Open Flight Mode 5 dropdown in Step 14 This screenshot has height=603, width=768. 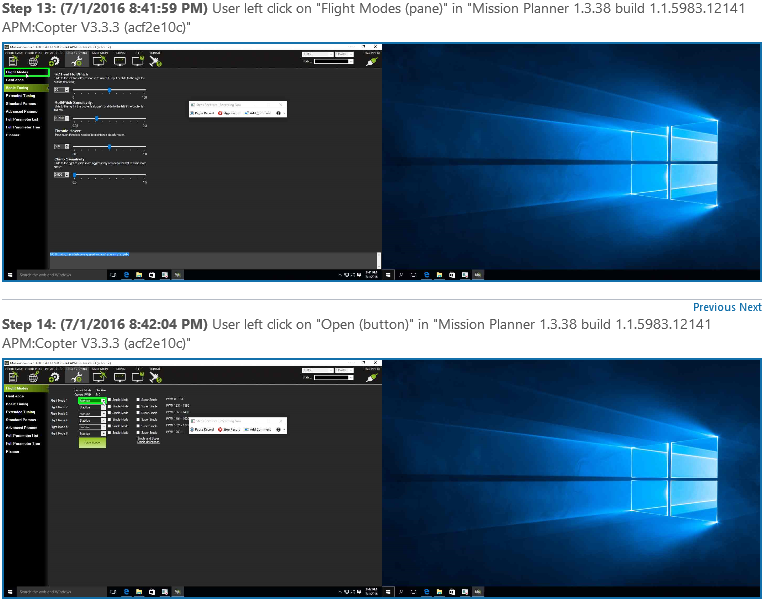(92, 427)
